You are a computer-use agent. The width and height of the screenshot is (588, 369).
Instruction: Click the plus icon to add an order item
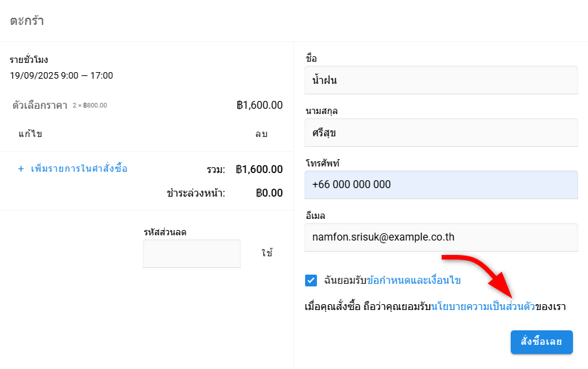[21, 169]
